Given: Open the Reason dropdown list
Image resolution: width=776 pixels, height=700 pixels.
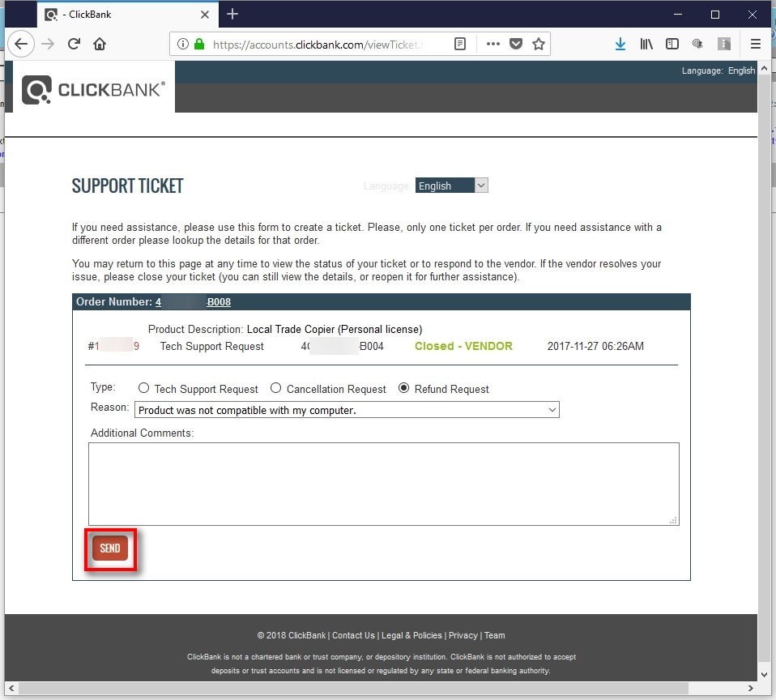Looking at the screenshot, I should click(x=347, y=410).
